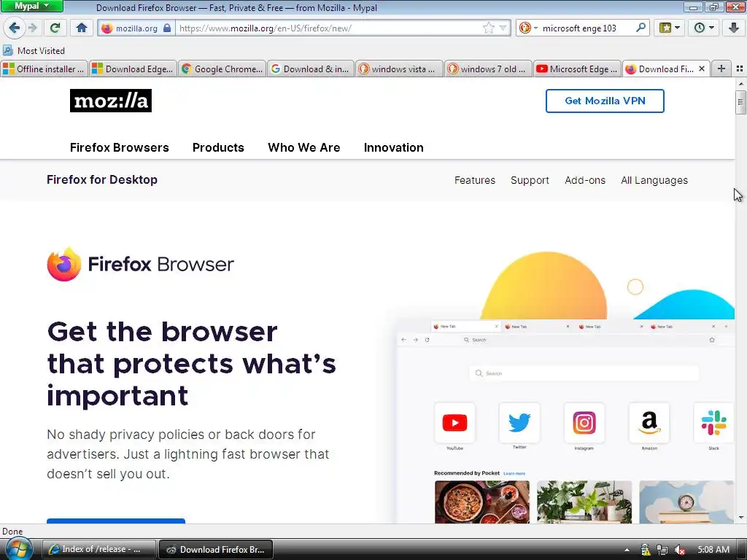Click the 5:08 AM taskbar clock
Screen dimensions: 747x560
pos(713,550)
